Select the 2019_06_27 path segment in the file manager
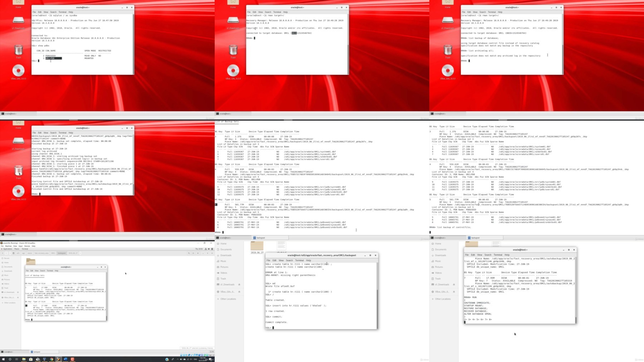 point(73,253)
